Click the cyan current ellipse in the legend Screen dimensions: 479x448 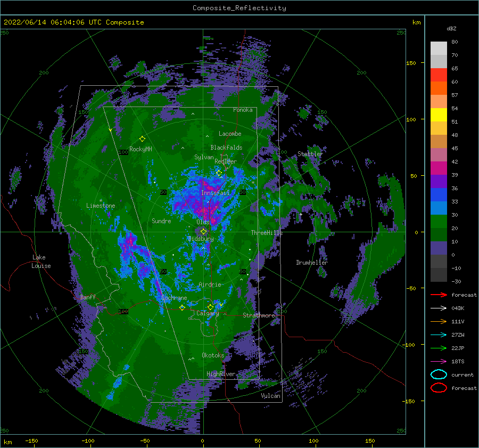pyautogui.click(x=439, y=374)
